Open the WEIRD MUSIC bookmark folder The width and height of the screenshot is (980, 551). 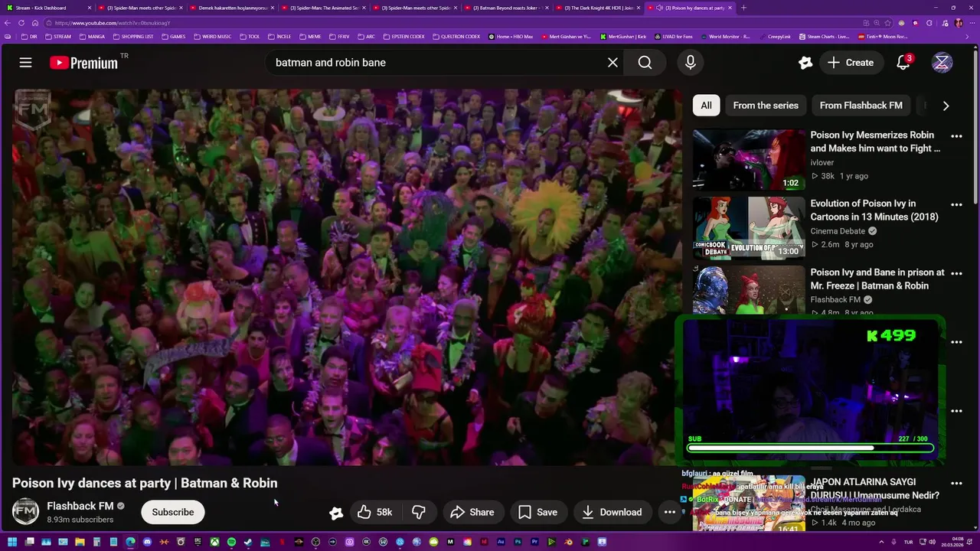(212, 37)
